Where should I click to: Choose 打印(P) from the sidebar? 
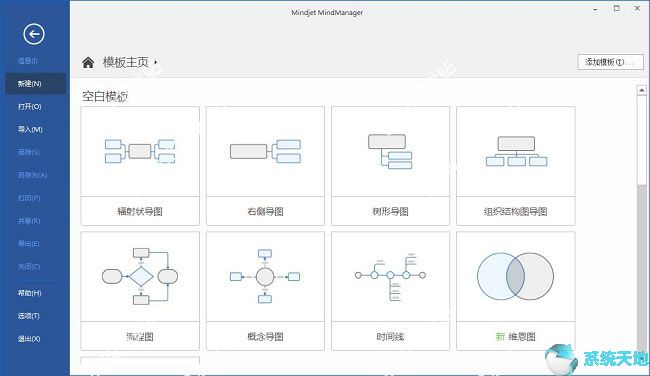click(29, 198)
